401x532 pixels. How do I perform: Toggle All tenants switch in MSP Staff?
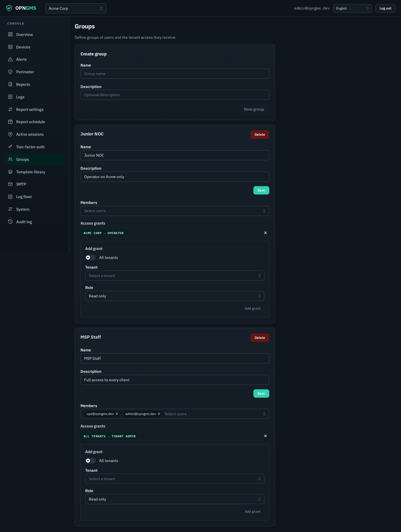coord(90,461)
